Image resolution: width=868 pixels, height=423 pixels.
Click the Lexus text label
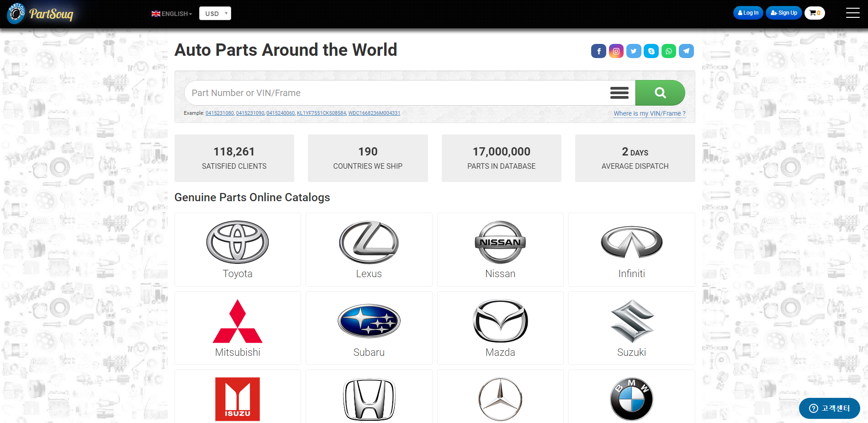[369, 273]
